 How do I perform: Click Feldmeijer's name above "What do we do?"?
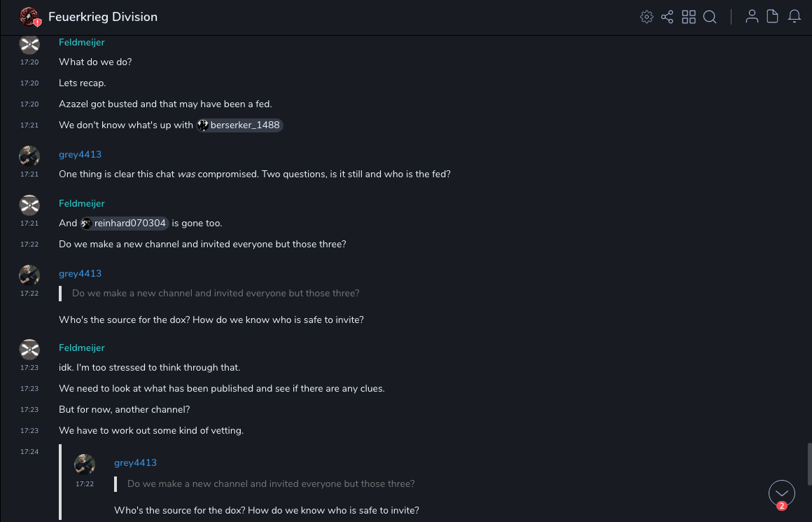[82, 43]
